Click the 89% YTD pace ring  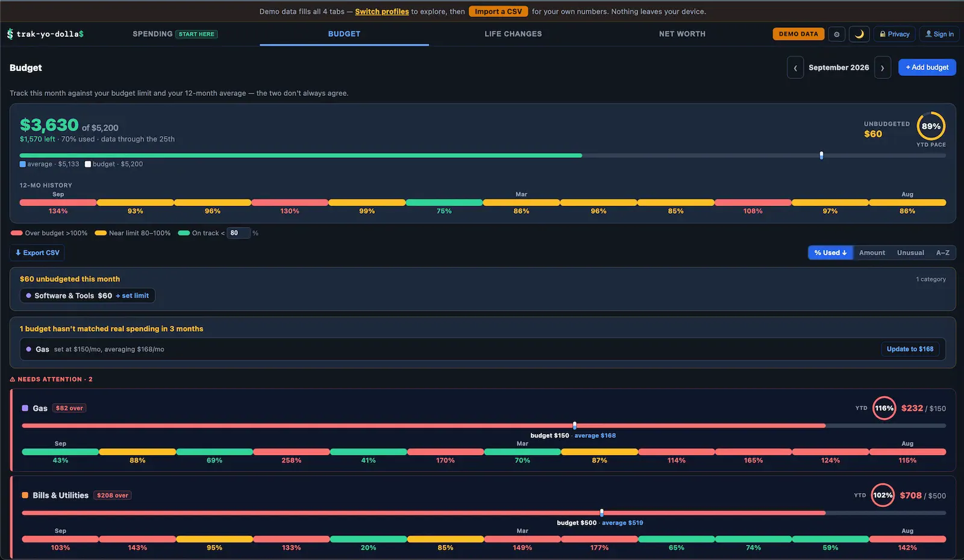tap(931, 126)
